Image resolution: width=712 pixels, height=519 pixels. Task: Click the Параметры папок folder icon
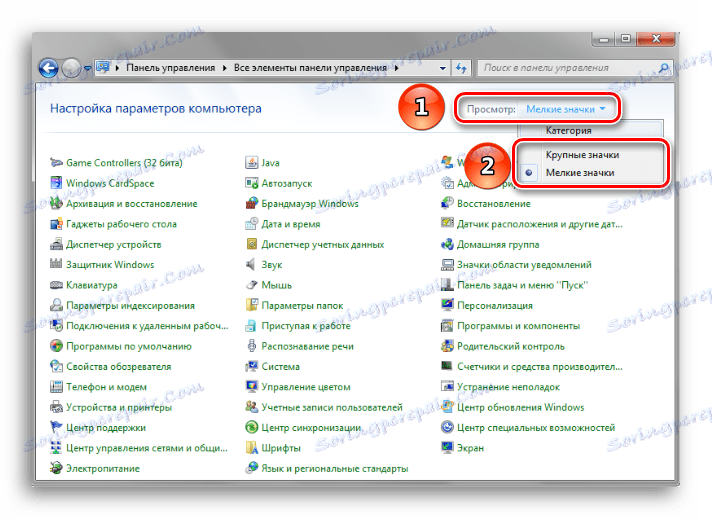click(251, 305)
